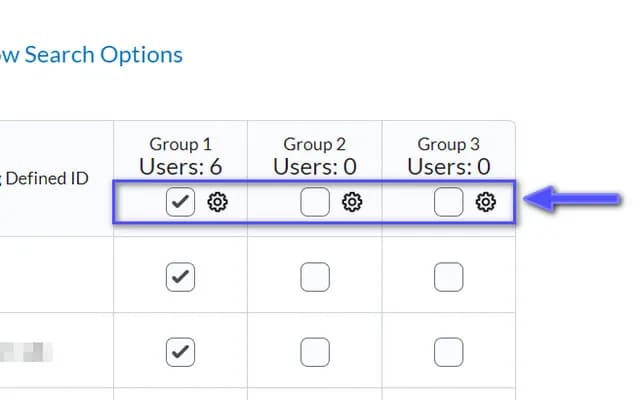Viewport: 640px width, 400px height.
Task: Select the Group 3 column heading
Action: pyautogui.click(x=449, y=144)
